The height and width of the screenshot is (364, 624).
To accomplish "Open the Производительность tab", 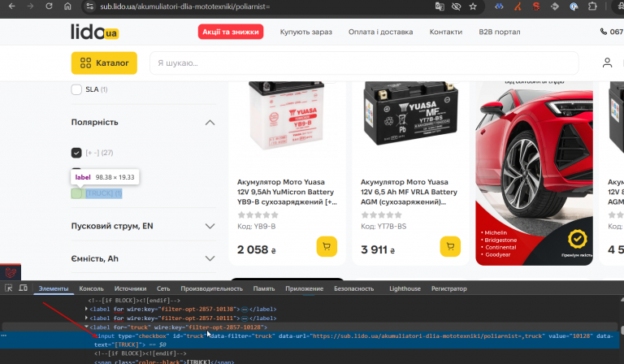I will 212,288.
